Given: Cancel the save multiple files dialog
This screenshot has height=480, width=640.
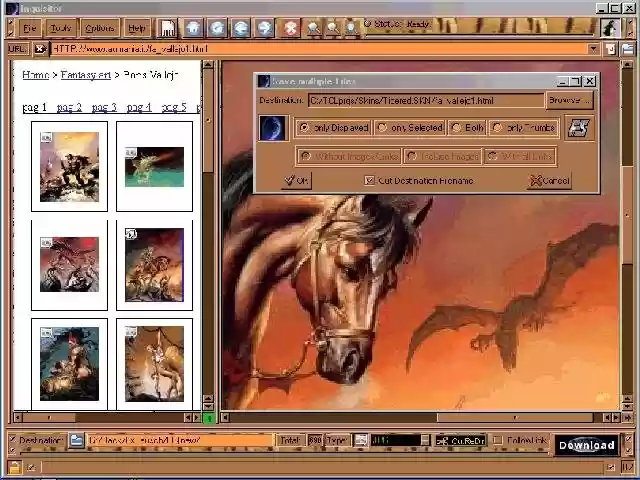Looking at the screenshot, I should [x=549, y=180].
